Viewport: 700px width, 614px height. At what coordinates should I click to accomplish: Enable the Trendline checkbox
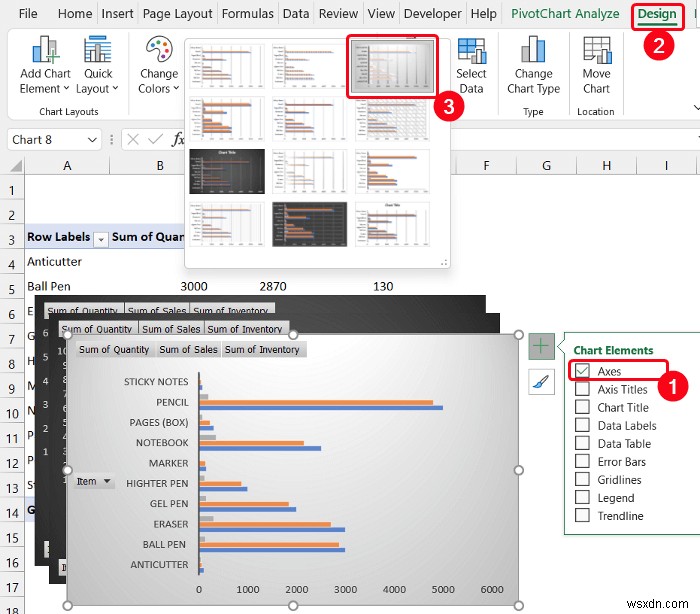[582, 515]
